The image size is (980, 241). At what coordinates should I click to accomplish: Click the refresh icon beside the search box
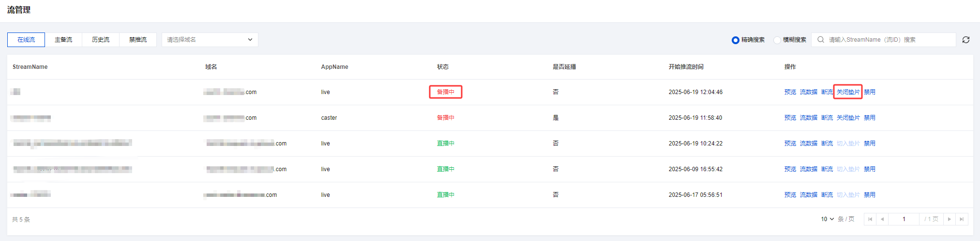click(965, 40)
